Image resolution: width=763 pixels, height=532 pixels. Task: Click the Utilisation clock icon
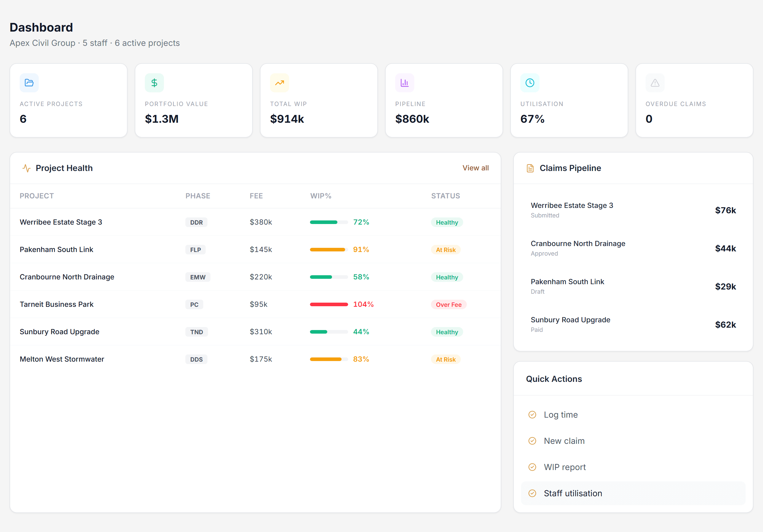click(x=530, y=83)
